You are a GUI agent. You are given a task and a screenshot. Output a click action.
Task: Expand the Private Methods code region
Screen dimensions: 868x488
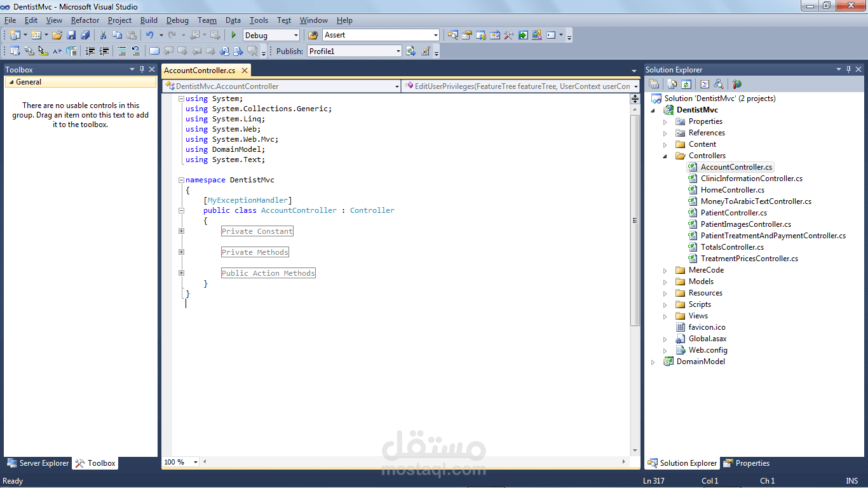[x=181, y=252]
